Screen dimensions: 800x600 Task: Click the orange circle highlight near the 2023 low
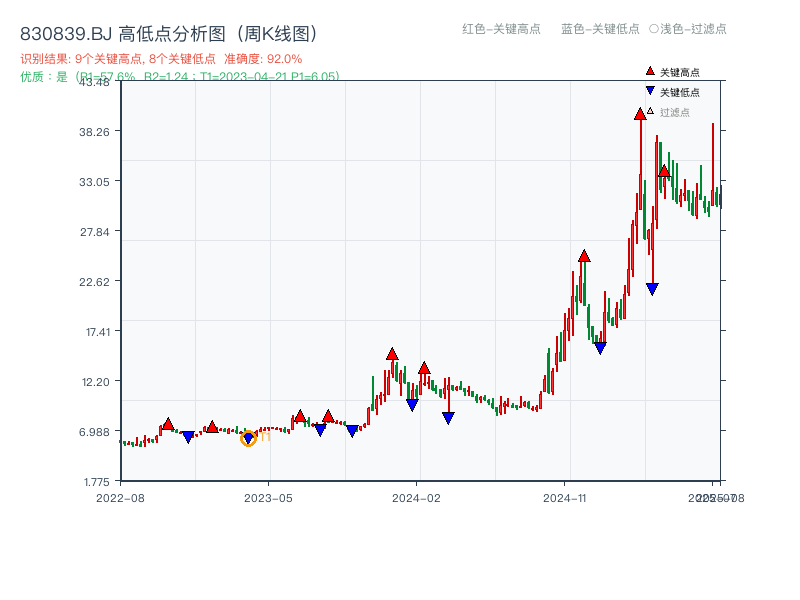(x=248, y=437)
